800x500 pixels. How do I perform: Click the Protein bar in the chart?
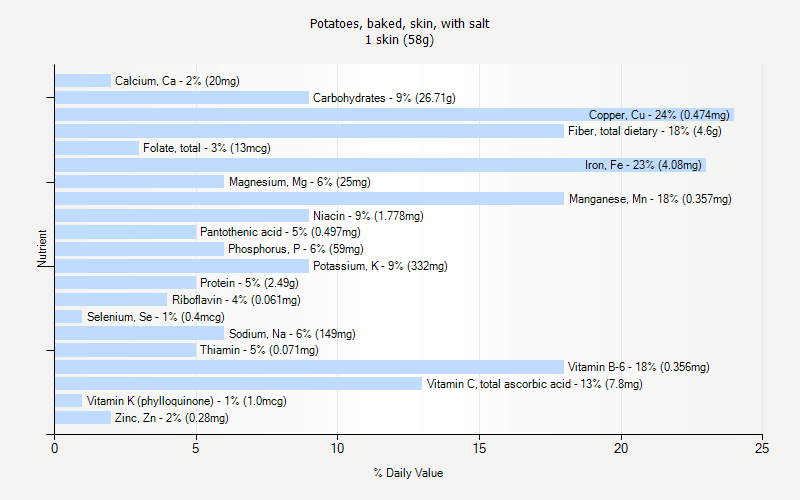pos(126,283)
